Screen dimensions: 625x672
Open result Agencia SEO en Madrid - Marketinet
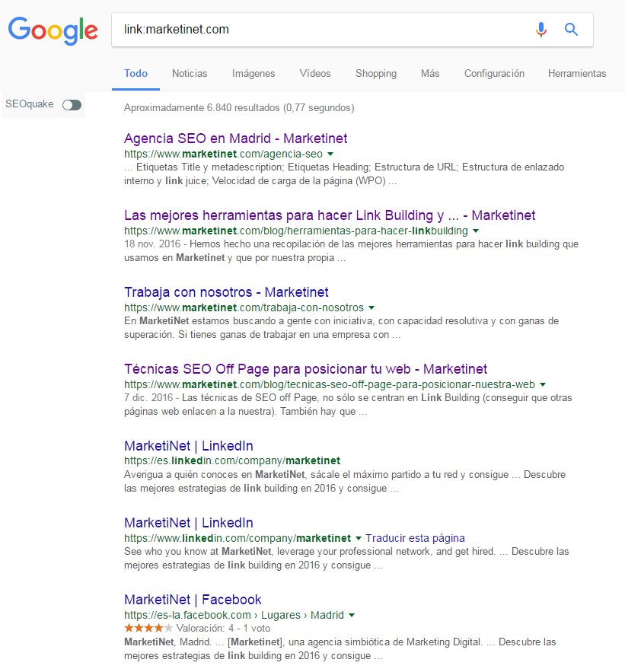235,139
